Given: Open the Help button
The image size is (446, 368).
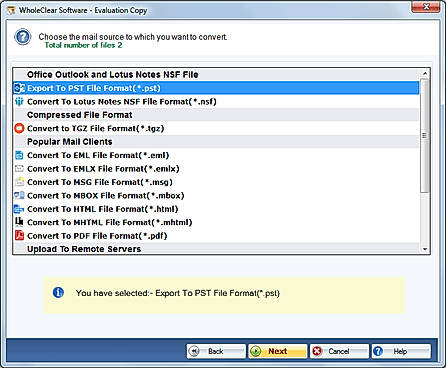Looking at the screenshot, I should click(x=401, y=351).
